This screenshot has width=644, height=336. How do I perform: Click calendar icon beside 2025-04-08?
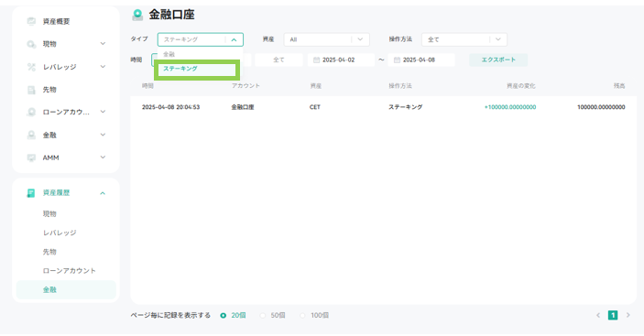pos(397,60)
